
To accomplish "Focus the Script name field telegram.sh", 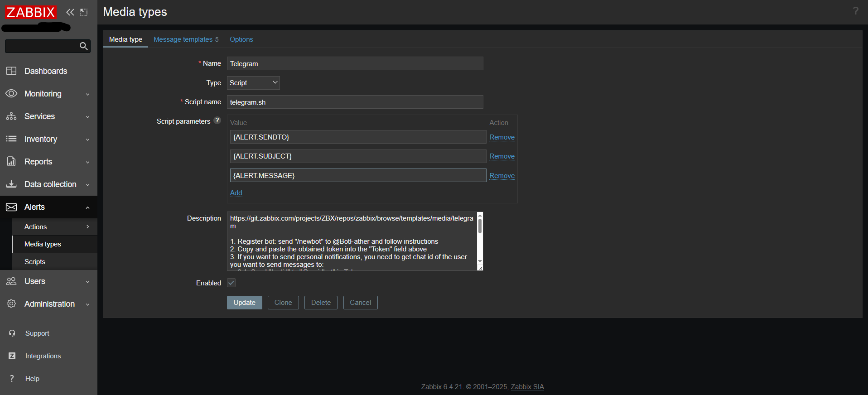I will click(355, 102).
